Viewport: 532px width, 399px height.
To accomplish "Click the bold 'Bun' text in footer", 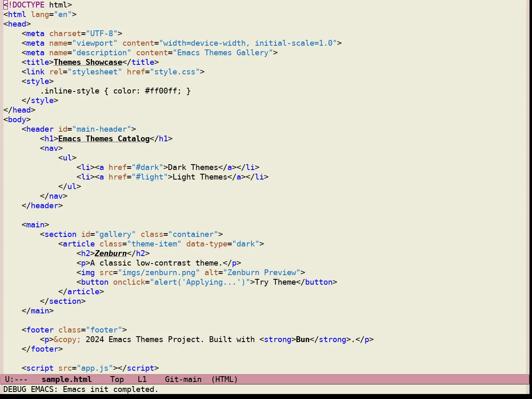I will (x=303, y=340).
